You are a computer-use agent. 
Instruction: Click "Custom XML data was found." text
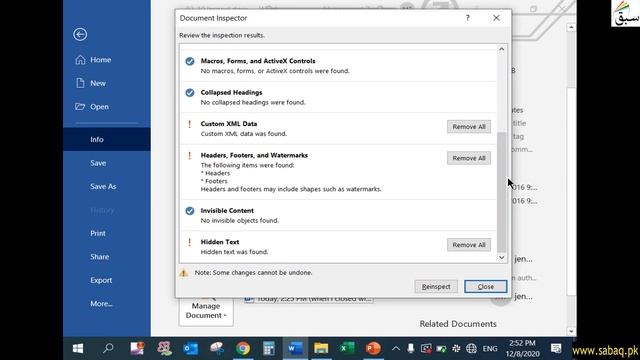(x=244, y=134)
